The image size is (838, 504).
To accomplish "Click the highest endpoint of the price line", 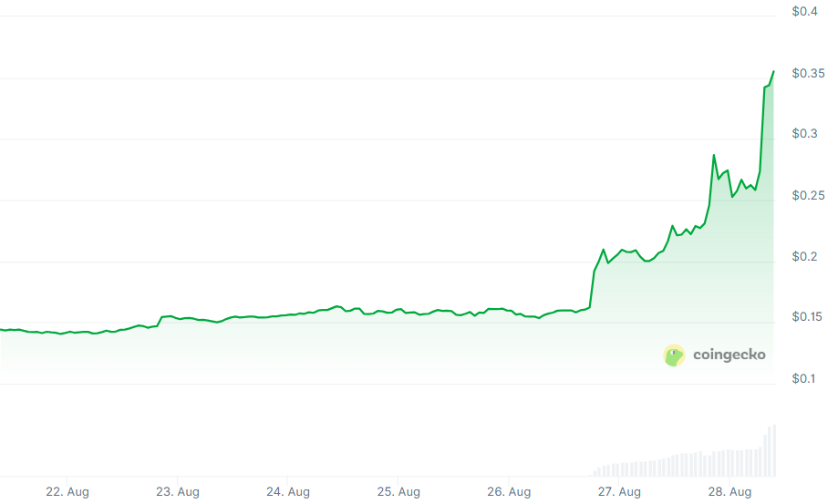I will coord(773,71).
